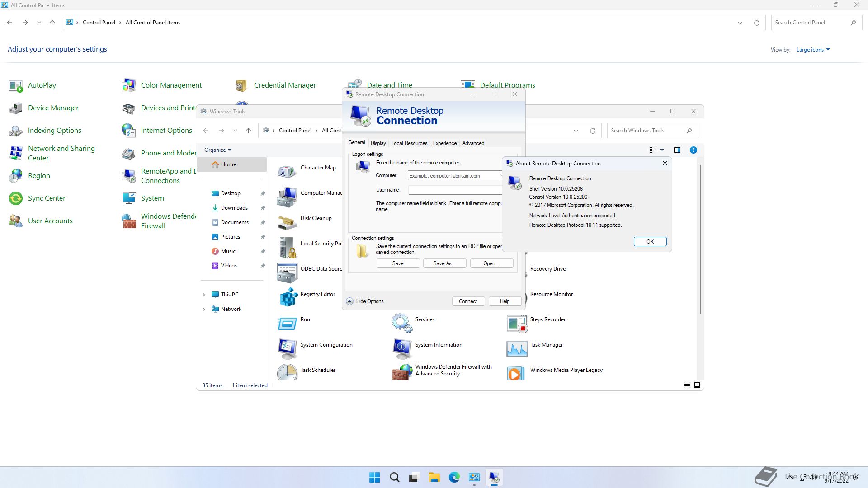Open Task Scheduler icon
Viewport: 868px width, 488px height.
click(x=288, y=372)
